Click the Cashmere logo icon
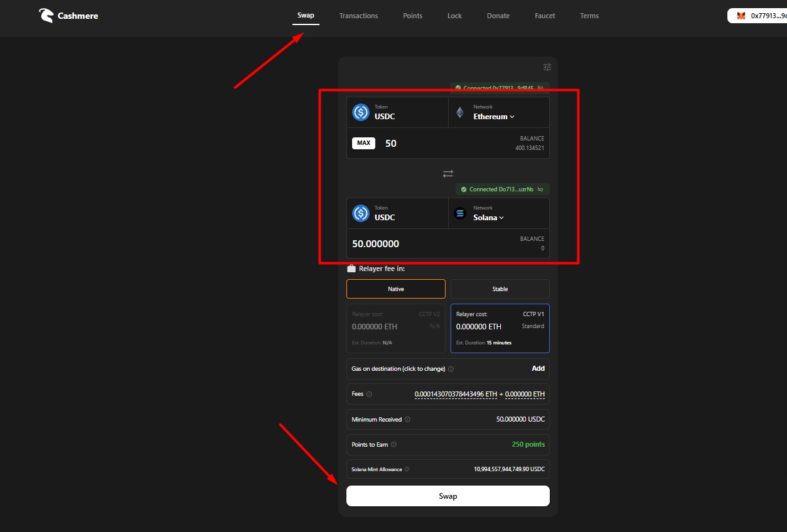This screenshot has width=787, height=532. [46, 16]
